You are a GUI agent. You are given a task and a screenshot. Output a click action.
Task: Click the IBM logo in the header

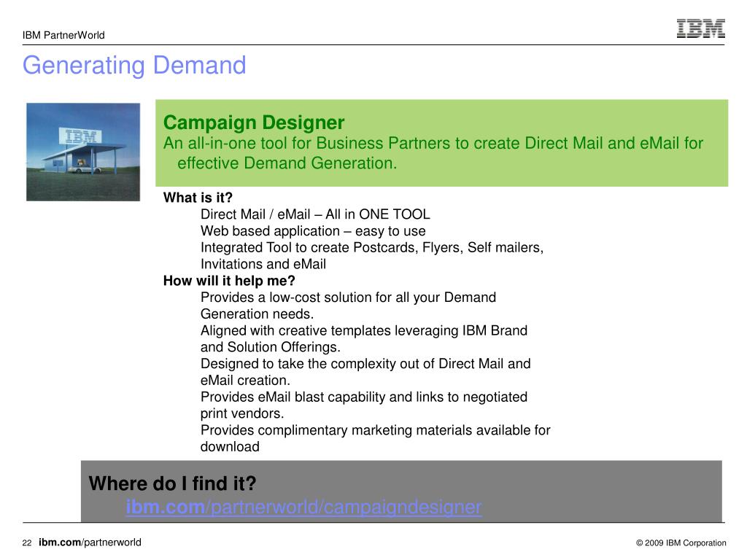point(701,28)
